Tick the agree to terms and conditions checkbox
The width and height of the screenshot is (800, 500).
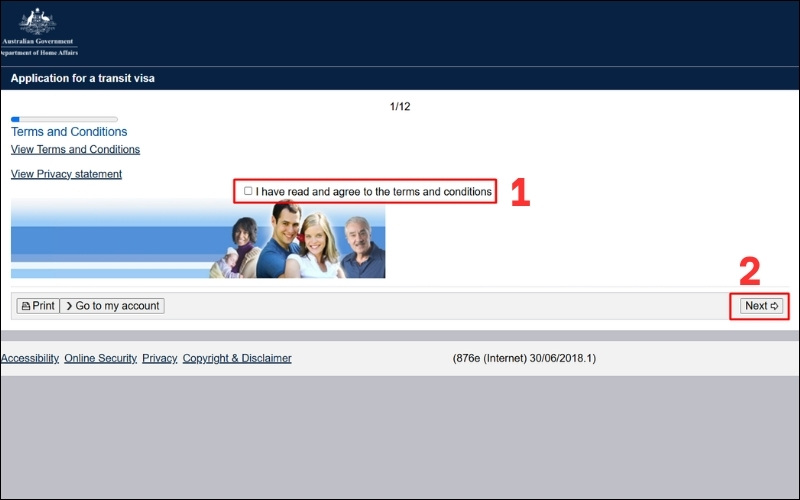pyautogui.click(x=248, y=191)
